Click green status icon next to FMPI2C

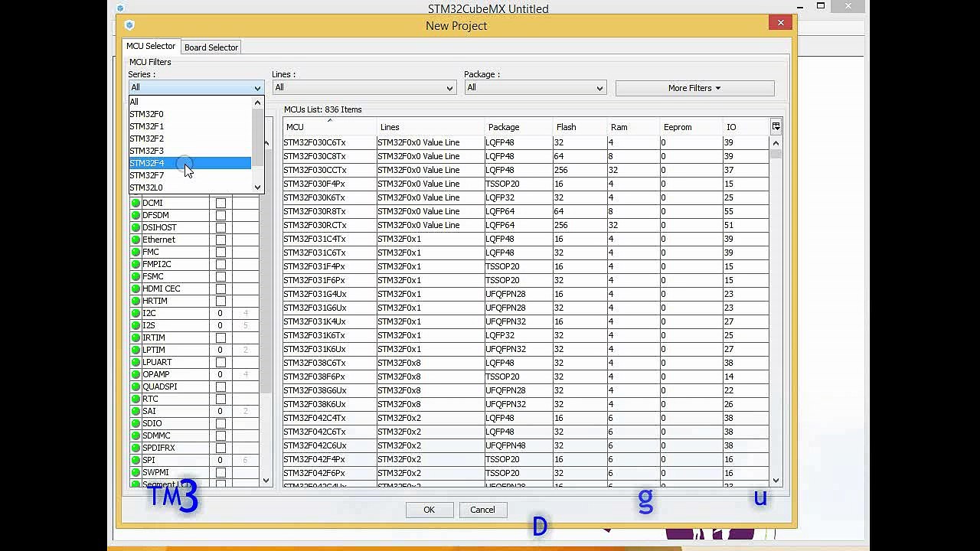136,264
